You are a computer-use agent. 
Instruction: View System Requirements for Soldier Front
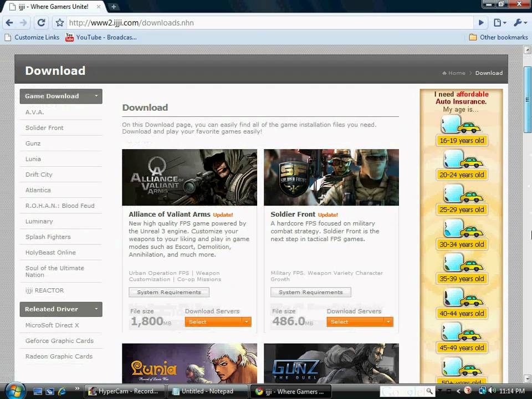tap(311, 292)
